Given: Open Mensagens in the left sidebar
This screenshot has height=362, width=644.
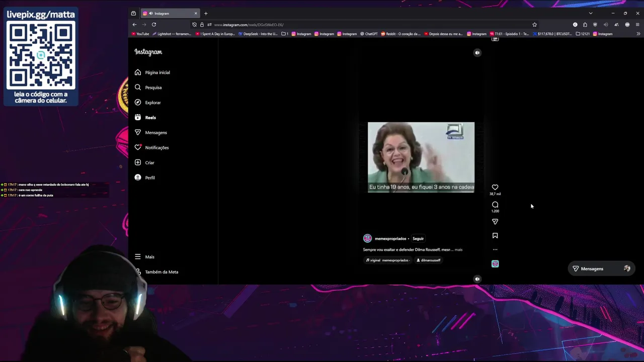Looking at the screenshot, I should [x=151, y=133].
